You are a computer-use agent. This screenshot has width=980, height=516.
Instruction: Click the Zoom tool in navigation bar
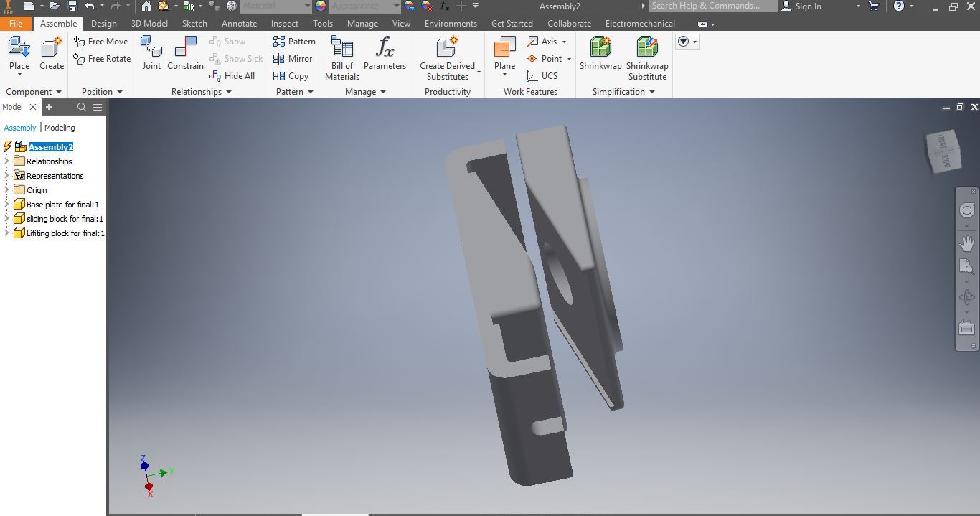click(x=967, y=267)
